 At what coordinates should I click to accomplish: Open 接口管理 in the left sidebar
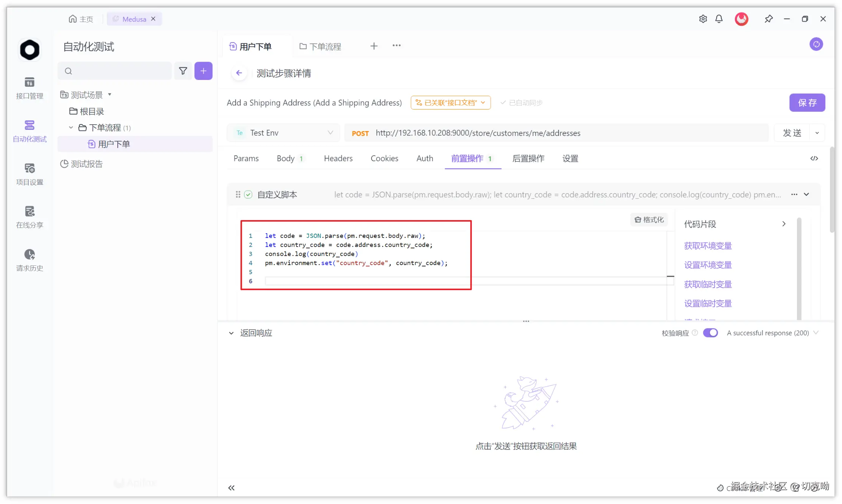tap(30, 87)
